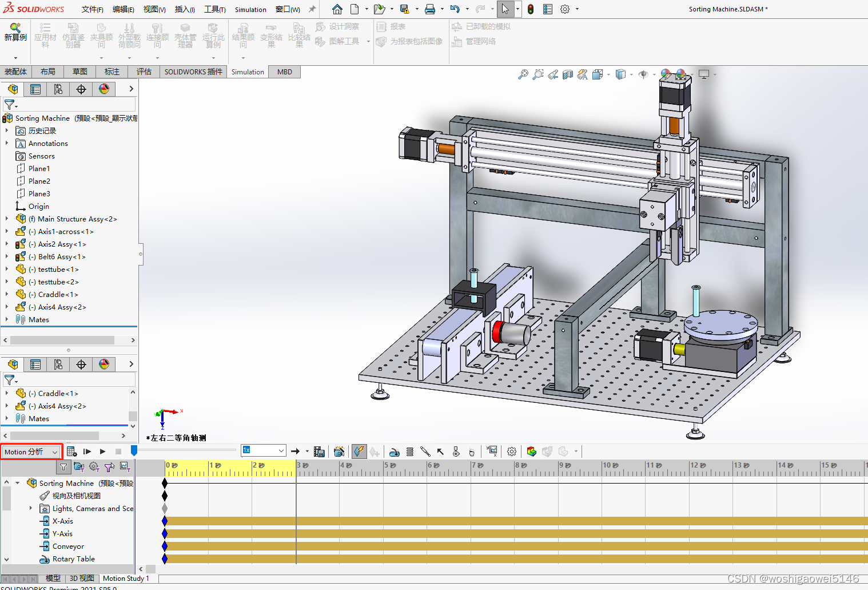Click the simulation setup colored cube icon
This screenshot has width=868, height=590.
coord(532,452)
